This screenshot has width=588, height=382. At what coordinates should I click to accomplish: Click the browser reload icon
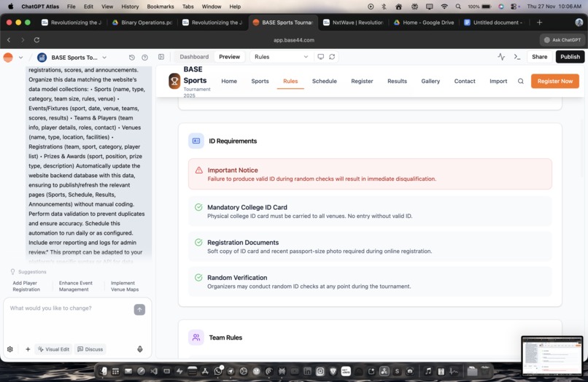pos(36,40)
